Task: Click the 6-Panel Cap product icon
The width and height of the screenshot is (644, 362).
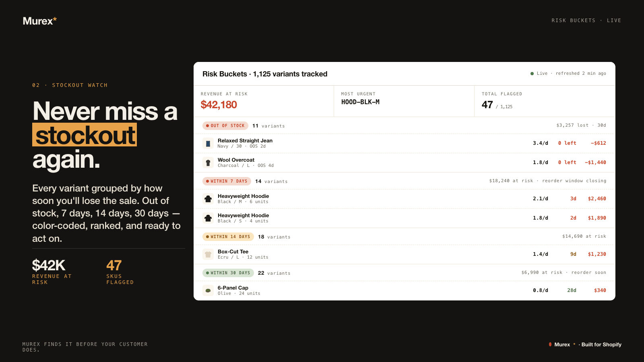Action: 208,290
